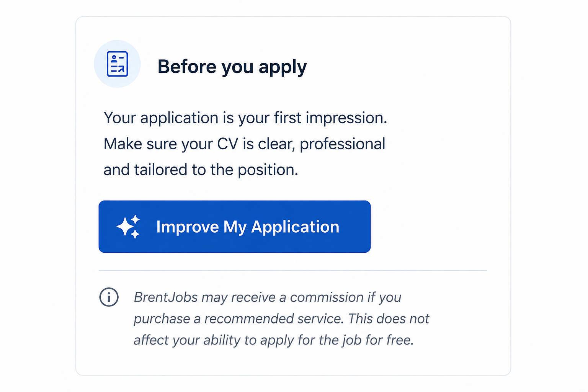Image resolution: width=588 pixels, height=392 pixels.
Task: Click the "Your application is your first impression" line
Action: click(x=245, y=118)
